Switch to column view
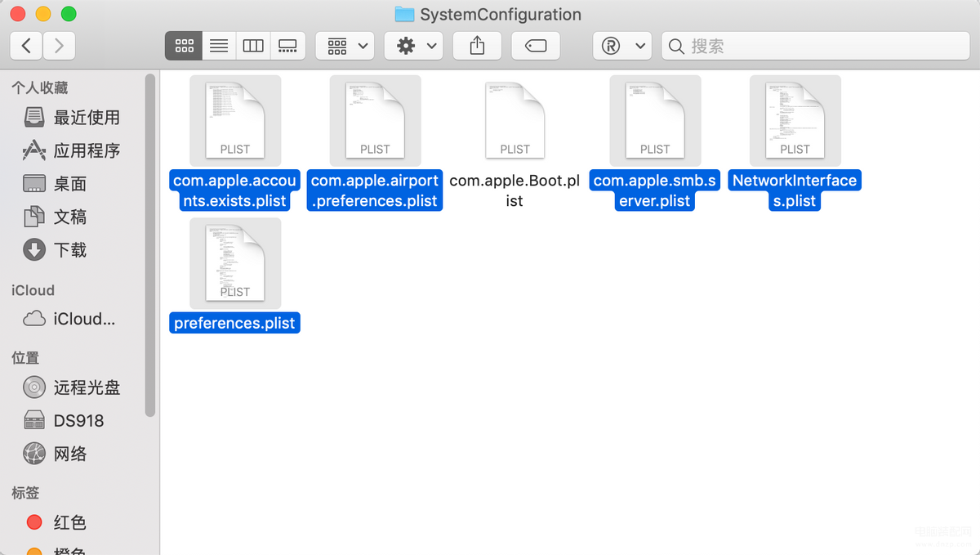The image size is (980, 555). coord(253,46)
